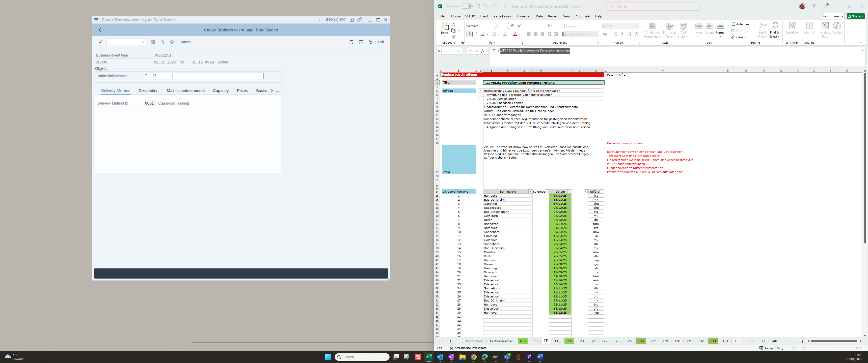Viewport: 868px width, 363px height.
Task: Switch to Page Layout view in status bar
Action: 804,348
